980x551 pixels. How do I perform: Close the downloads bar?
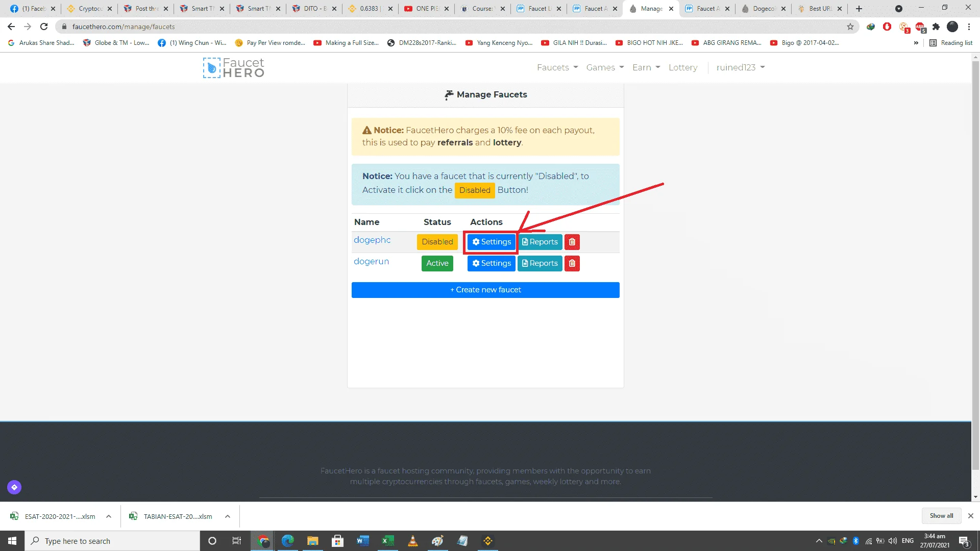pos(971,516)
